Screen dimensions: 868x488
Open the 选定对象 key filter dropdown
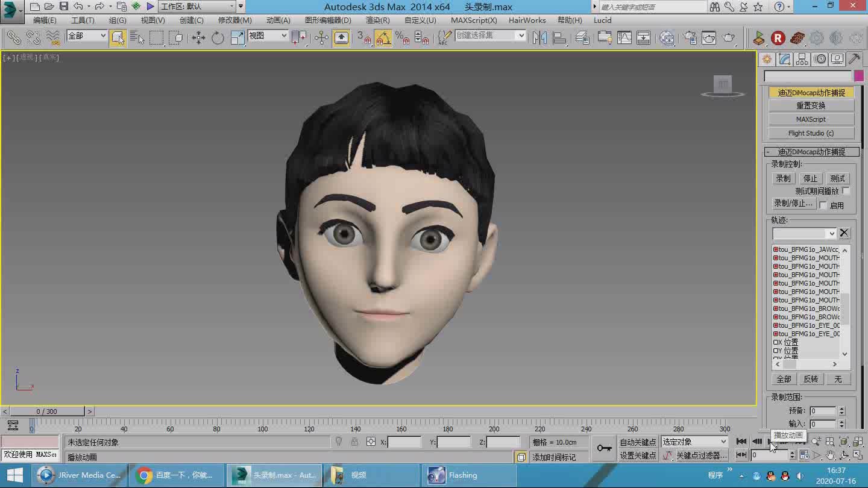[x=694, y=442]
